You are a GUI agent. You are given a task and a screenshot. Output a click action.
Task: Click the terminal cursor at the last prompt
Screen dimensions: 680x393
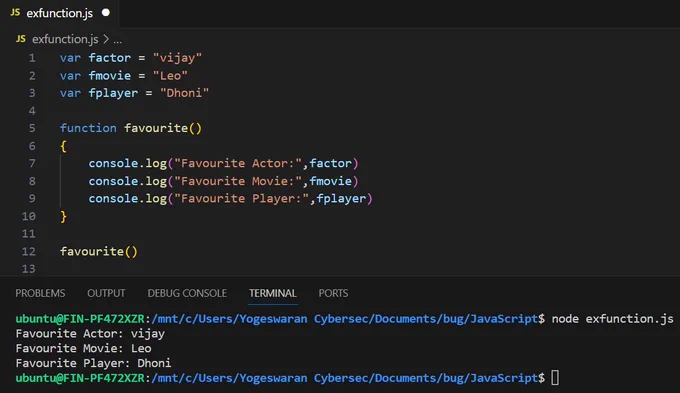coord(555,378)
